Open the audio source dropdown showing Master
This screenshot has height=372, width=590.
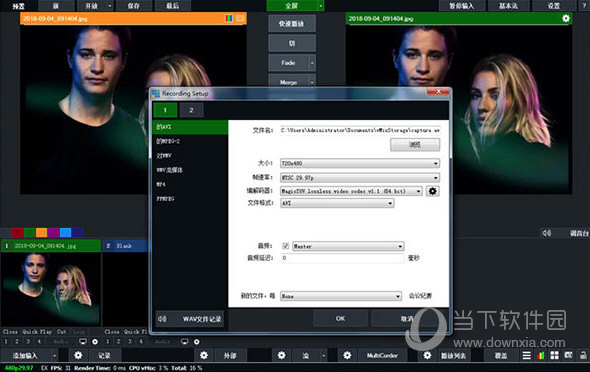[348, 246]
